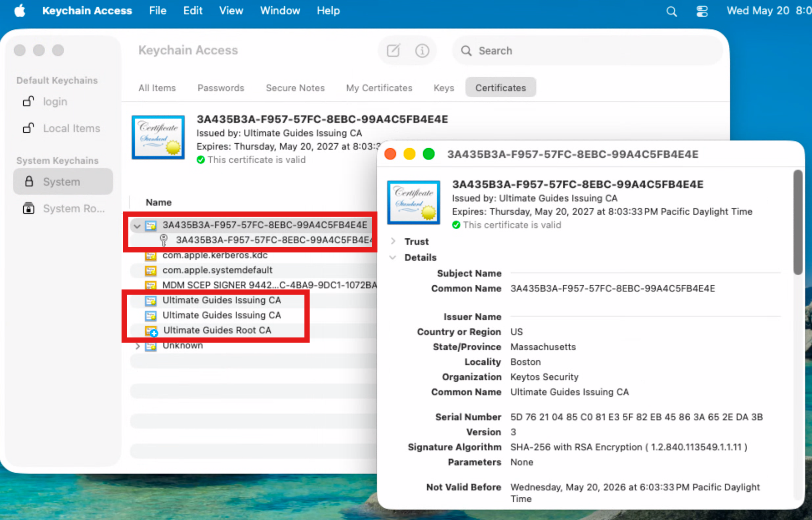Click the Unknown certificate icon
This screenshot has width=812, height=520.
[x=151, y=346]
